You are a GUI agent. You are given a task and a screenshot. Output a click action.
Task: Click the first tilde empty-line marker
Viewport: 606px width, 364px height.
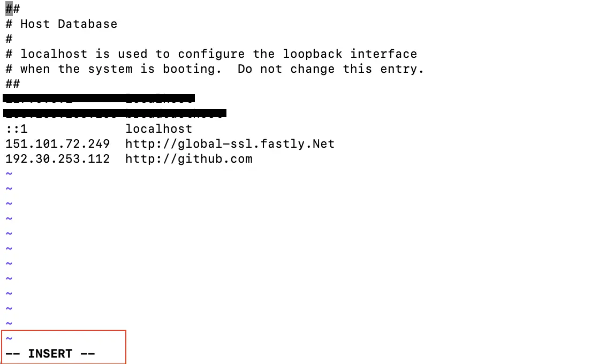click(9, 173)
